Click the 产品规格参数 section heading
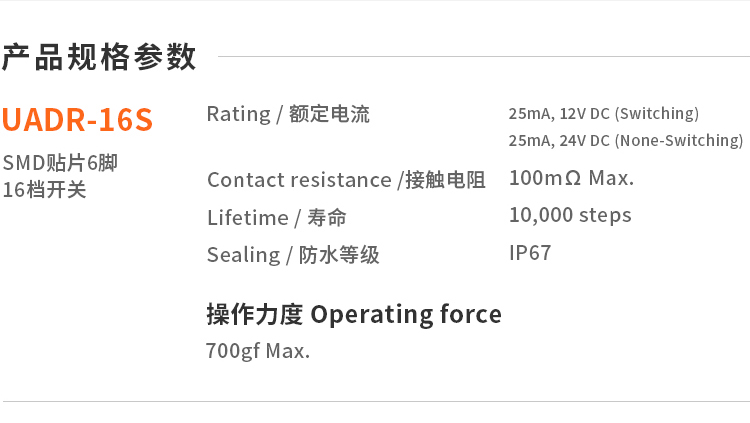Screen dimensions: 750x423 [99, 58]
